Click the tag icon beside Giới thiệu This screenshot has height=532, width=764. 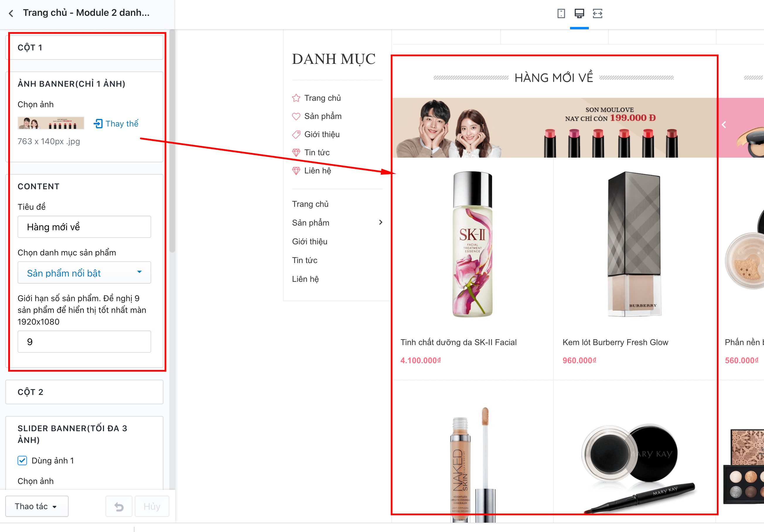tap(296, 134)
